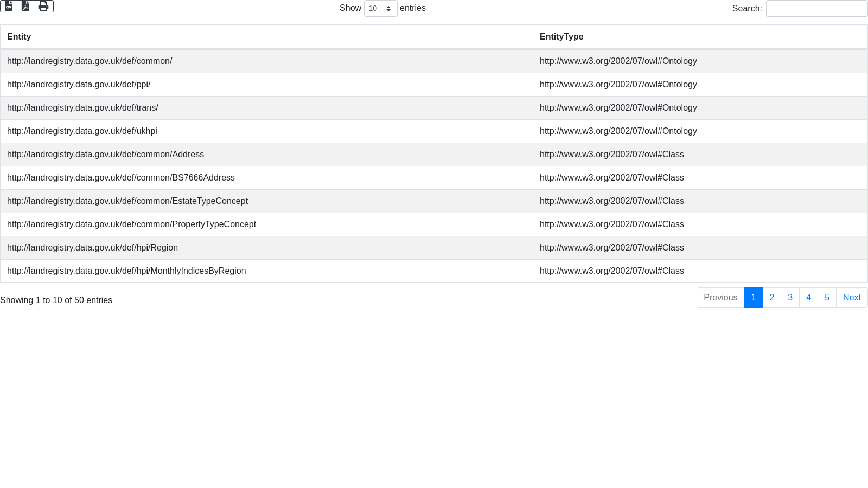The width and height of the screenshot is (868, 488).
Task: Click the def/ukhpi entity cell
Action: (82, 131)
